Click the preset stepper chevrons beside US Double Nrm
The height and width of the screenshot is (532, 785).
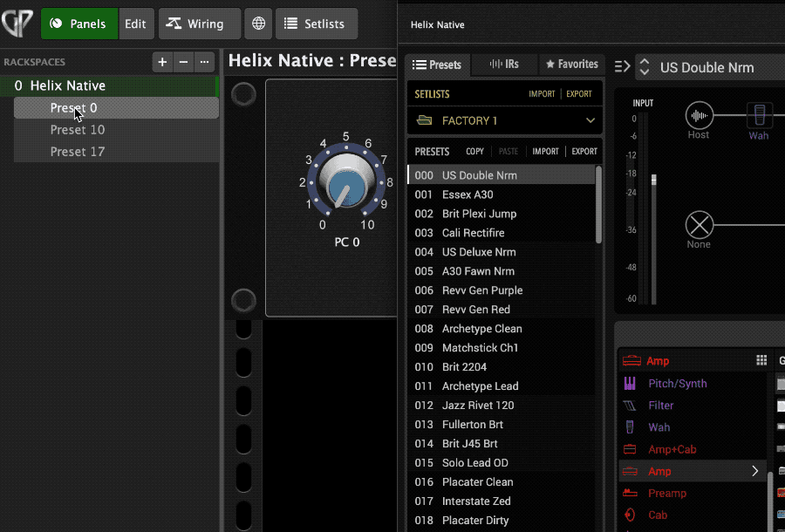(x=644, y=66)
